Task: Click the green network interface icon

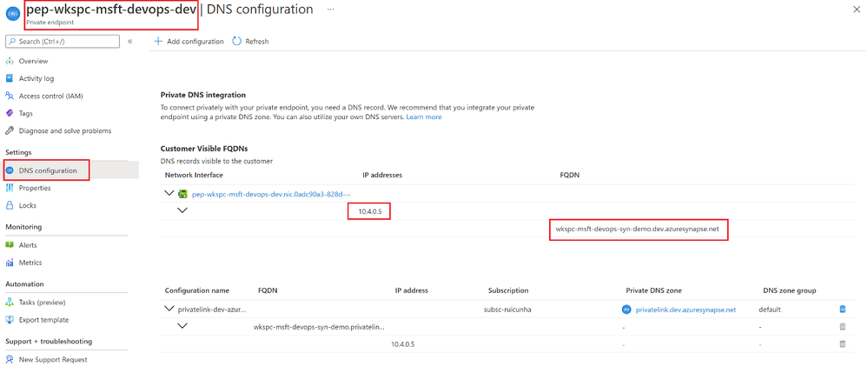Action: coord(182,194)
